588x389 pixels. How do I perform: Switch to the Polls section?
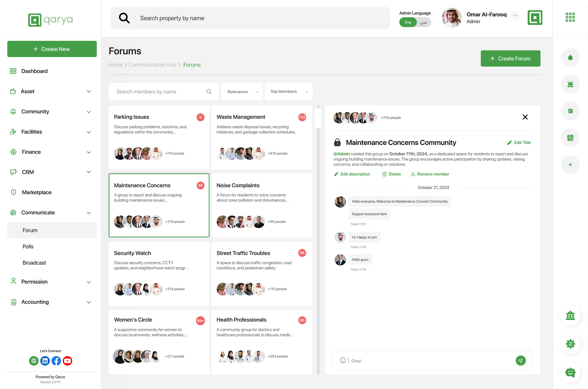coord(28,246)
